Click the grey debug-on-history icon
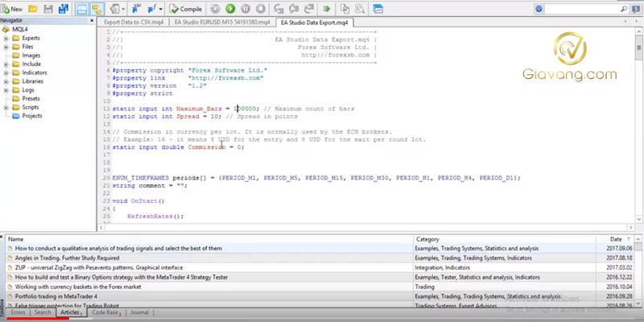644x322 pixels. tap(215, 9)
